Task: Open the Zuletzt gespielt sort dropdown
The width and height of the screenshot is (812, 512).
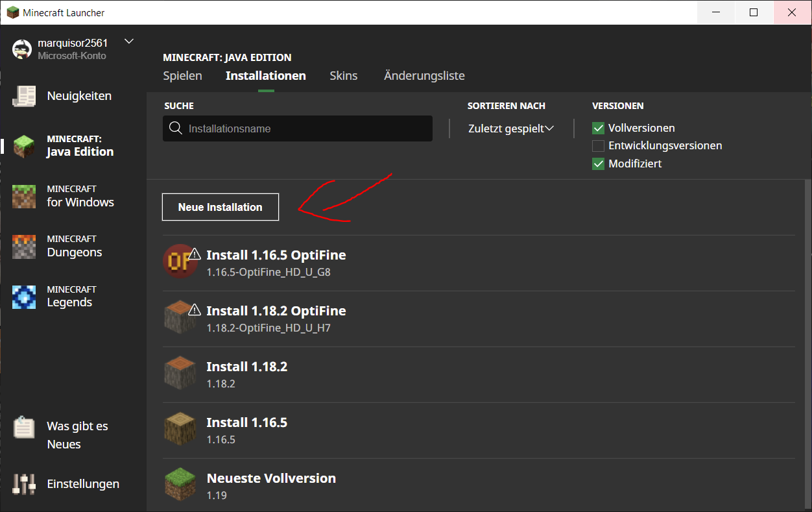Action: point(511,128)
